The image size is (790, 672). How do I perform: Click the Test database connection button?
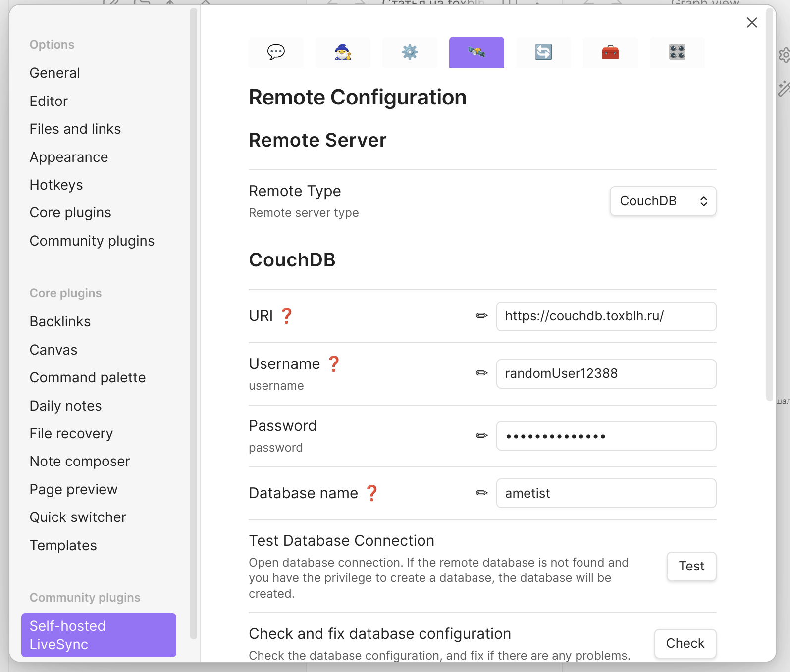coord(691,566)
